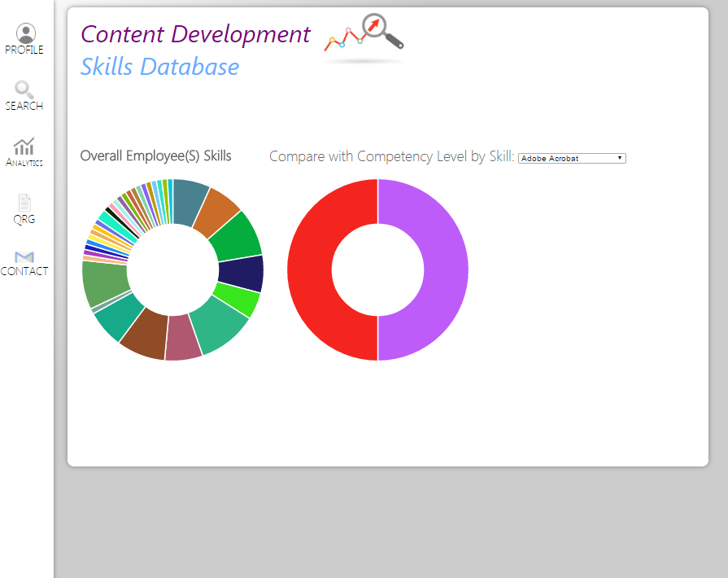728x578 pixels.
Task: Open the Adobe Acrobat skill dropdown
Action: click(x=572, y=158)
